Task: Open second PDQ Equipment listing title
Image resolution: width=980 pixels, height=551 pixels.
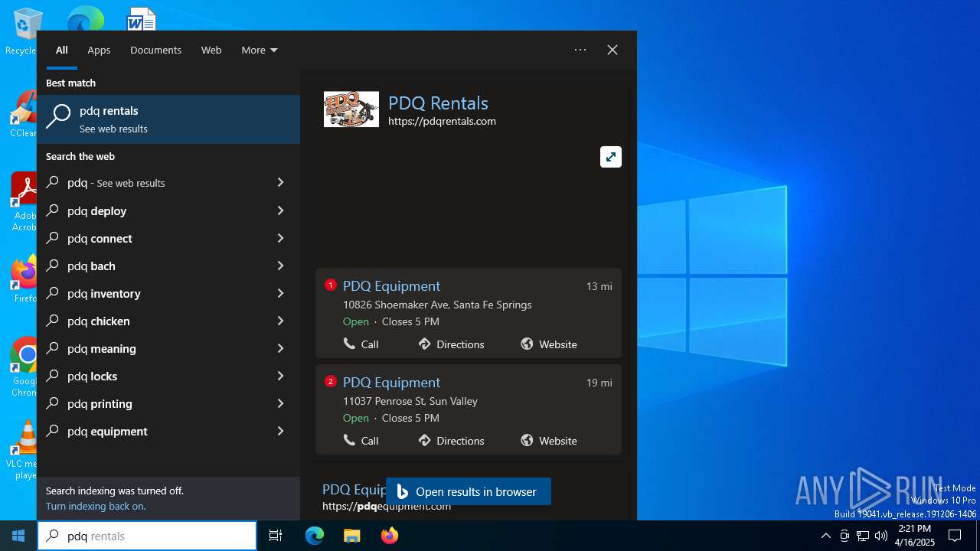Action: (391, 382)
